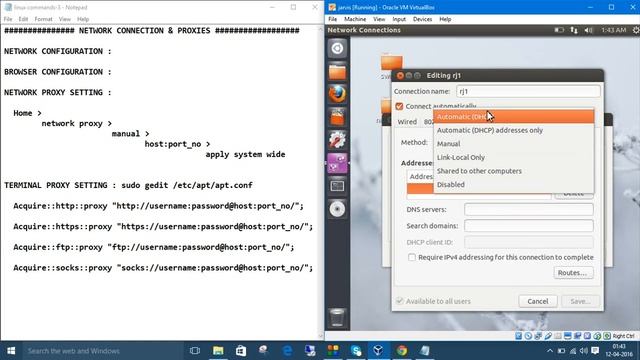Click VirtualBox USB pen status icon

click(548, 336)
